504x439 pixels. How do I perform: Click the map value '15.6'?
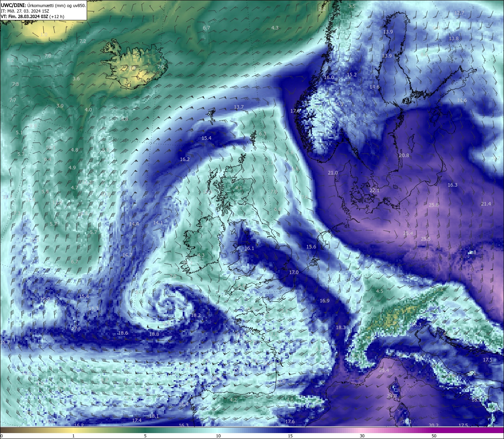click(311, 246)
